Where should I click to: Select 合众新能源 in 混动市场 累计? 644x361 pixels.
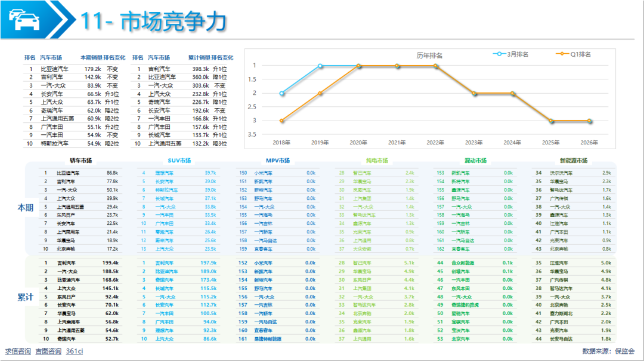(463, 263)
